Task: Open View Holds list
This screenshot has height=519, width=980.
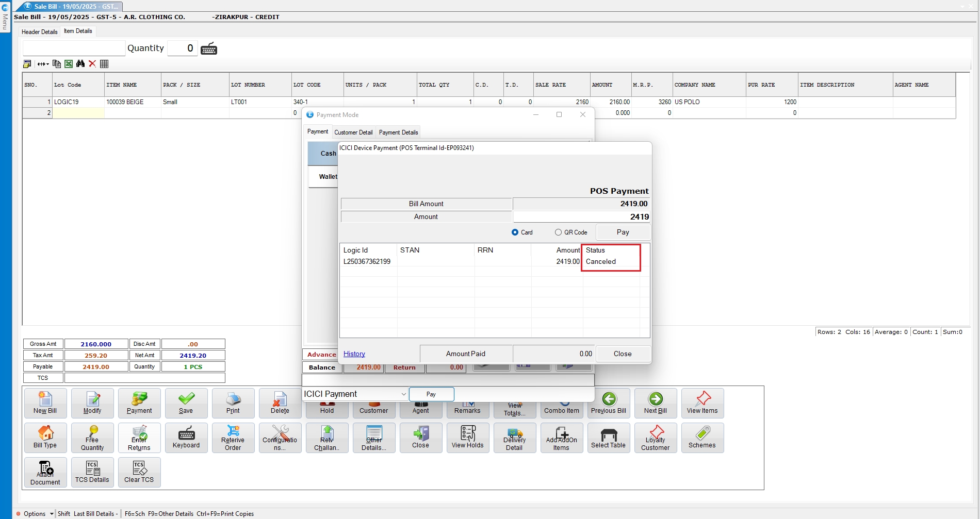Action: [467, 438]
